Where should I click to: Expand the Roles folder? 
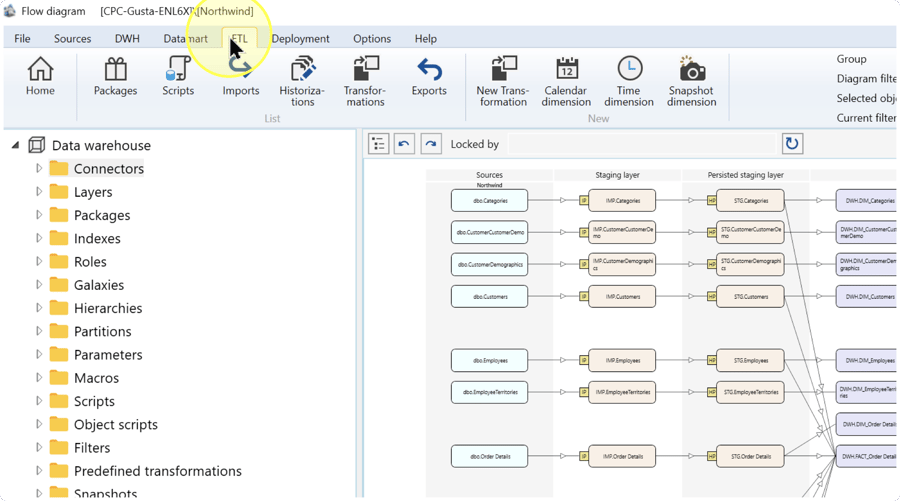coord(38,261)
